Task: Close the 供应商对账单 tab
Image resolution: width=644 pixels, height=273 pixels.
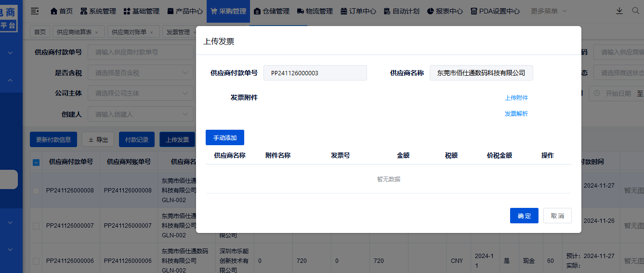Action: pos(151,32)
